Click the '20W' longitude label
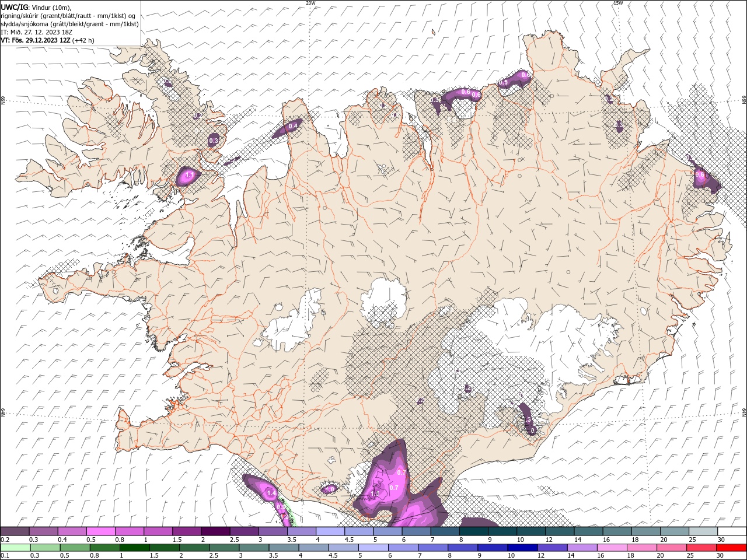The image size is (747, 560). (x=310, y=3)
